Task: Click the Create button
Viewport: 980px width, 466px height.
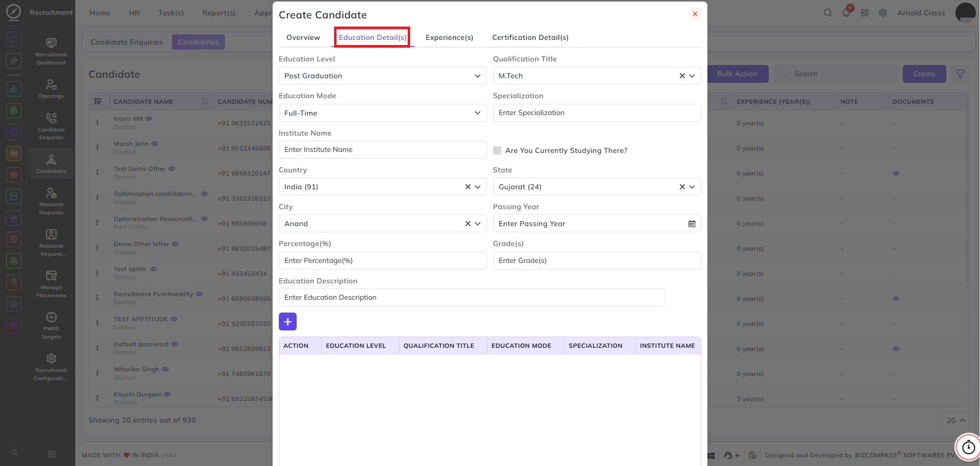Action: [x=924, y=74]
